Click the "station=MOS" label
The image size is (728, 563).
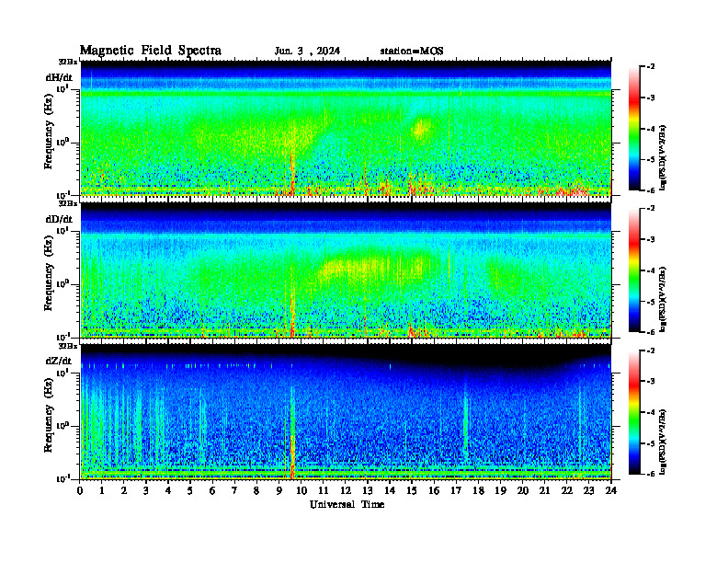coord(412,52)
